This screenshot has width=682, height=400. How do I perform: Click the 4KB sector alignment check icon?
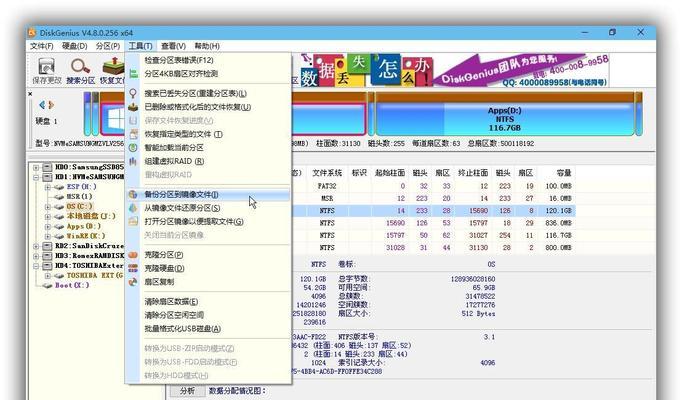click(133, 74)
